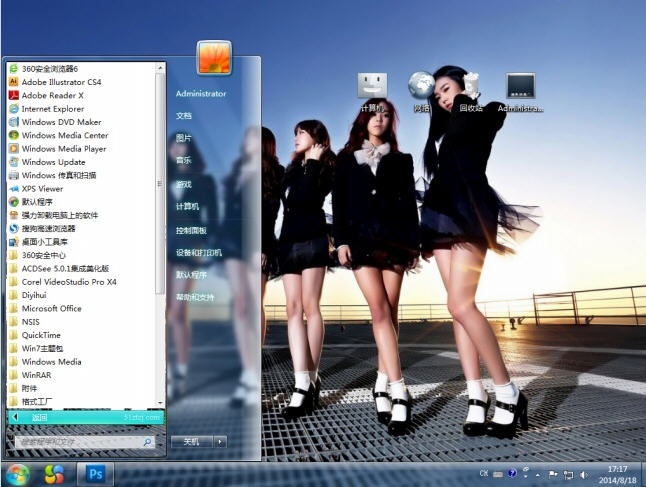This screenshot has width=646, height=487.
Task: Click the 关机 shutdown button
Action: [192, 442]
